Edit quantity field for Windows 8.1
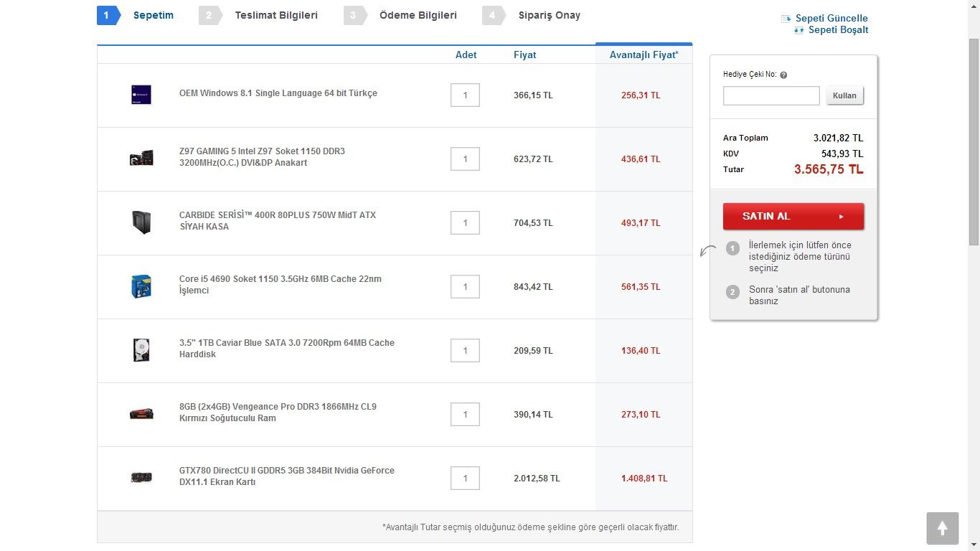This screenshot has height=551, width=980. click(x=465, y=95)
